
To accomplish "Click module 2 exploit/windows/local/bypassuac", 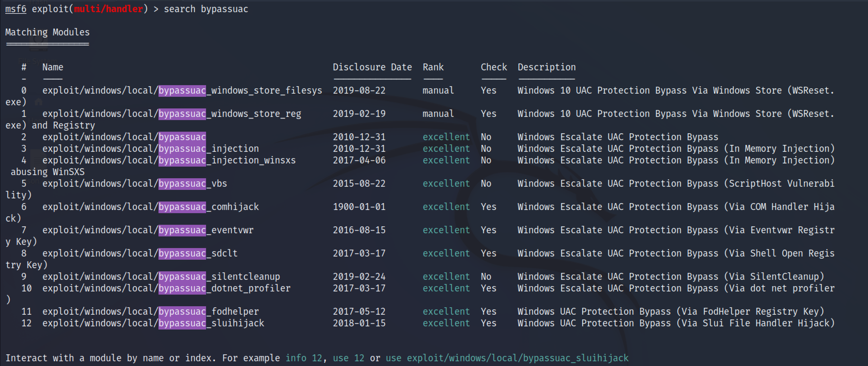I will click(124, 137).
